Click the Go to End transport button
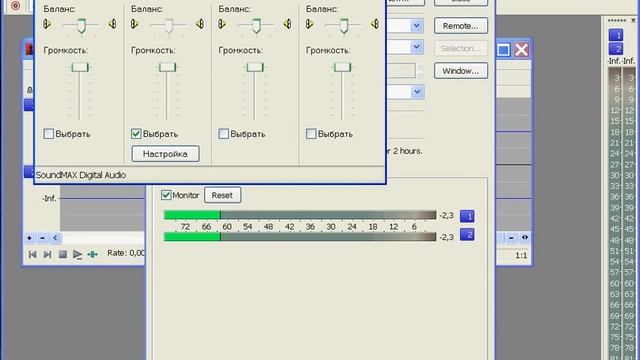The image size is (640, 360). 47,254
